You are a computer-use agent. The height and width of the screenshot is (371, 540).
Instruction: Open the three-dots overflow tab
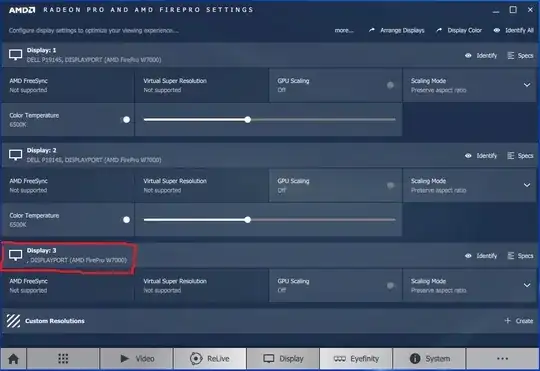(x=502, y=359)
